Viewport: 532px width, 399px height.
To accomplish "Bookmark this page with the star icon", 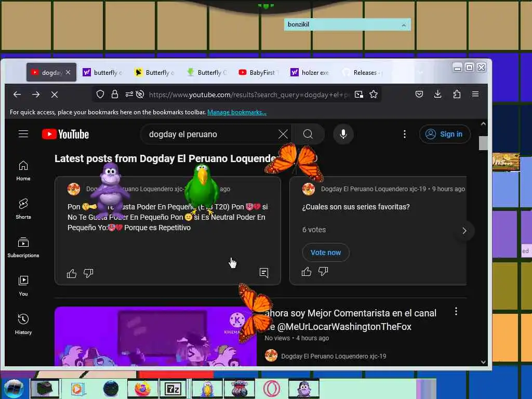I will [x=374, y=95].
